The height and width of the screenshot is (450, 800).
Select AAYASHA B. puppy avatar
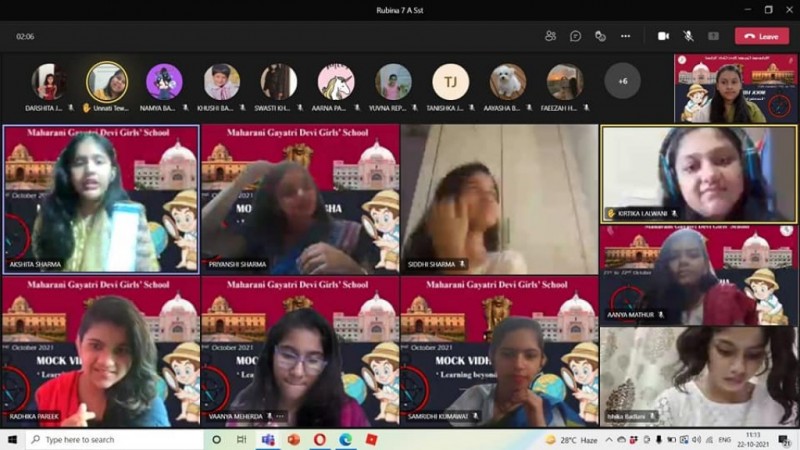[x=508, y=82]
